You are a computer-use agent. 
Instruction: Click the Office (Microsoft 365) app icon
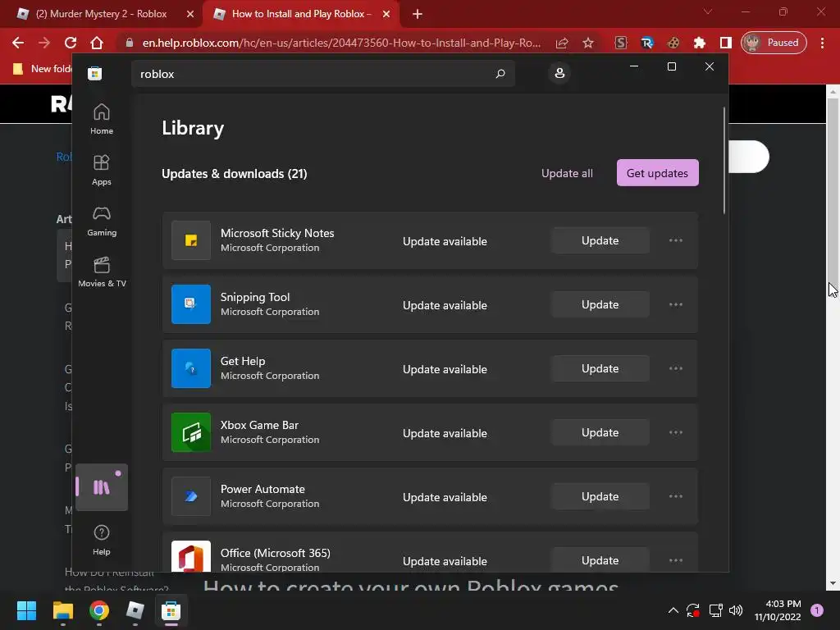pyautogui.click(x=190, y=556)
